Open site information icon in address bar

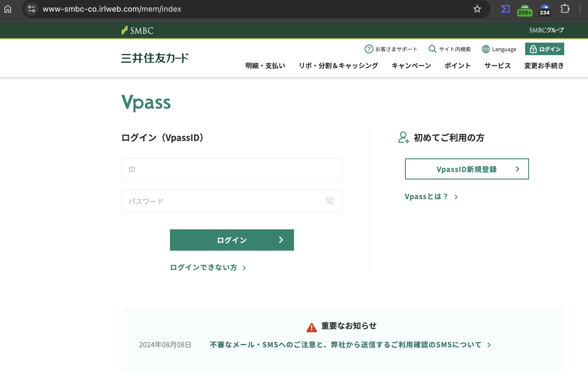coord(32,9)
